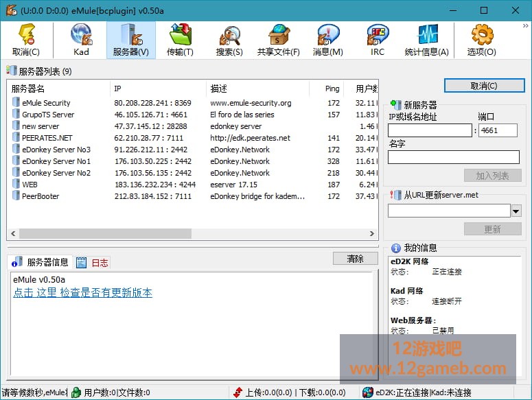
Task: Click the 取消(C) button in right panel
Action: click(484, 86)
